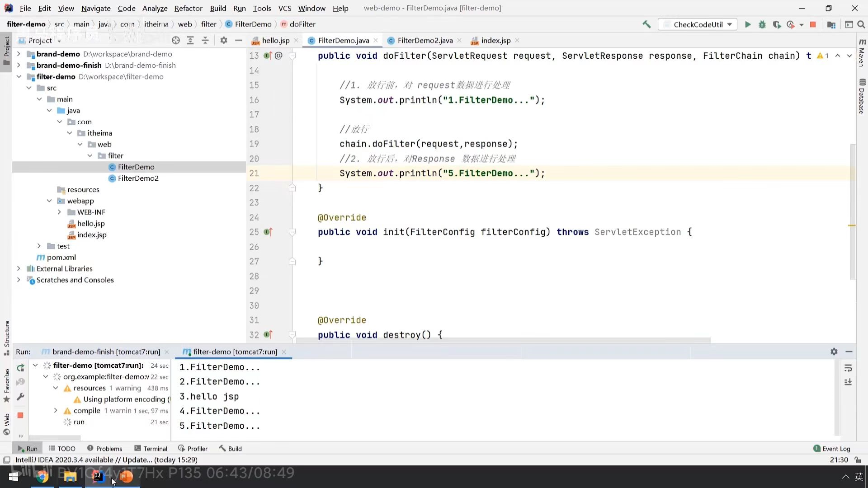
Task: Open the Terminal tool window
Action: click(x=151, y=448)
